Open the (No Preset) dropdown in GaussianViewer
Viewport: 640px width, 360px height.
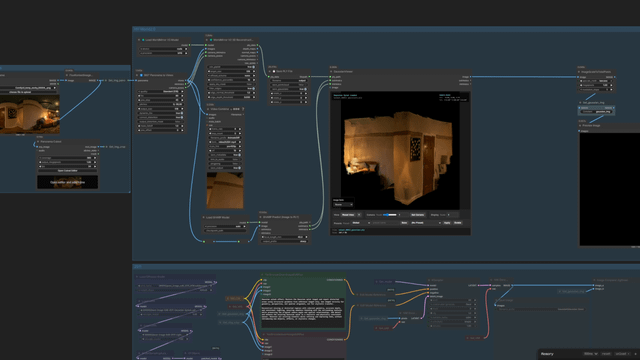(426, 223)
